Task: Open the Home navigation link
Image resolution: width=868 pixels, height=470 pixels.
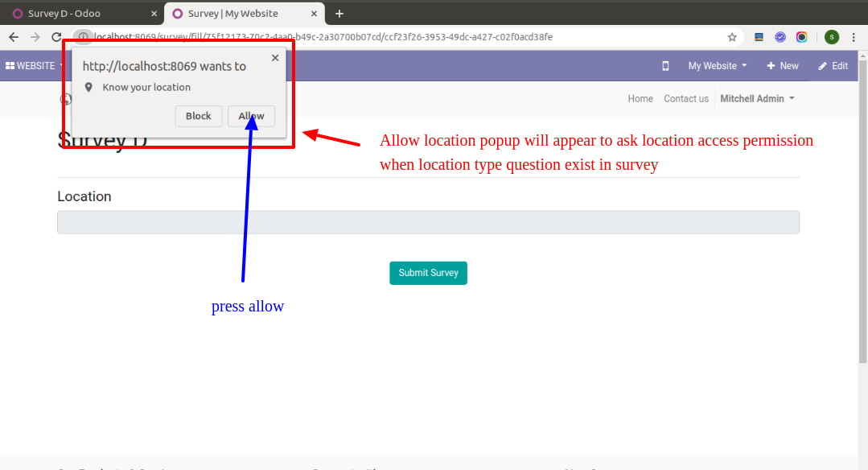Action: point(640,99)
